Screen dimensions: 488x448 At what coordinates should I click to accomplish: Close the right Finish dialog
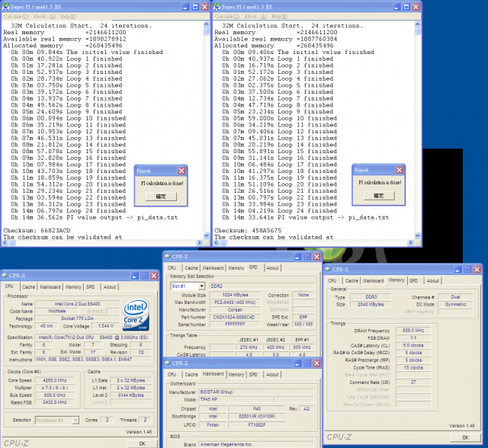pos(400,170)
